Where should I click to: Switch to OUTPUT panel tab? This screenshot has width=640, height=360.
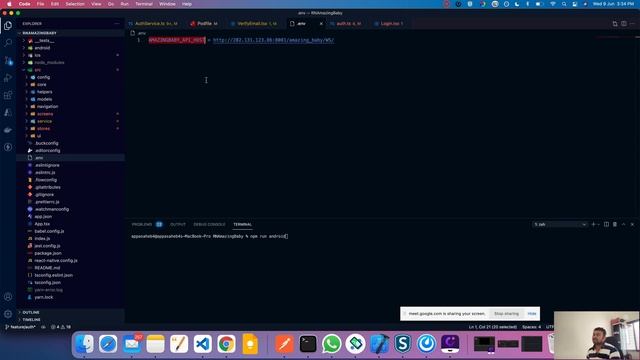178,224
